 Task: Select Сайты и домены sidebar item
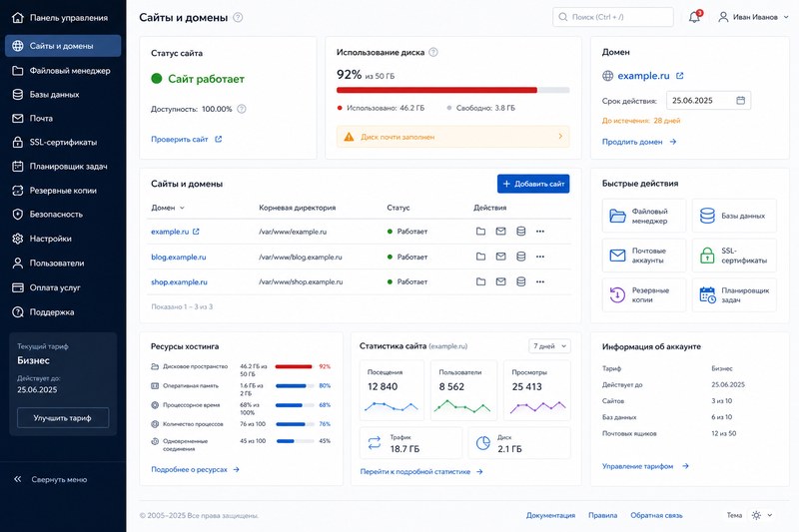pyautogui.click(x=63, y=46)
